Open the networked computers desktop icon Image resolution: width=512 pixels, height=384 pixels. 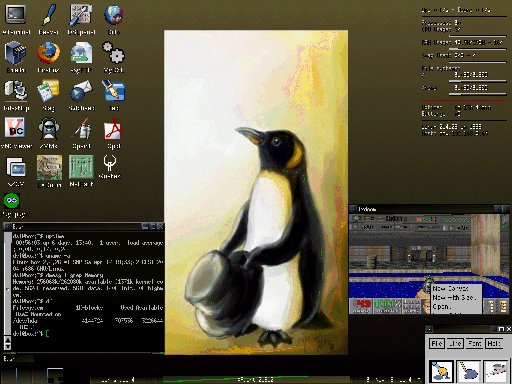pos(15,91)
